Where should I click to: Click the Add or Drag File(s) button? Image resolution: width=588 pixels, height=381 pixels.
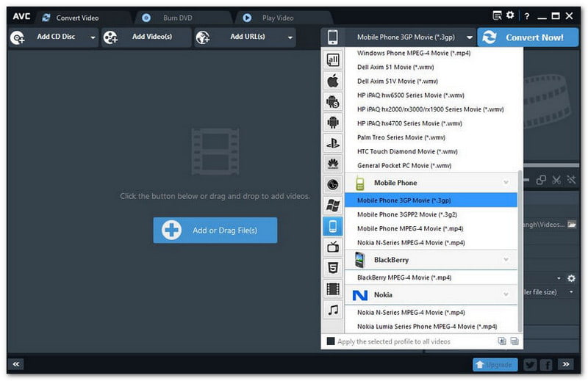(215, 231)
